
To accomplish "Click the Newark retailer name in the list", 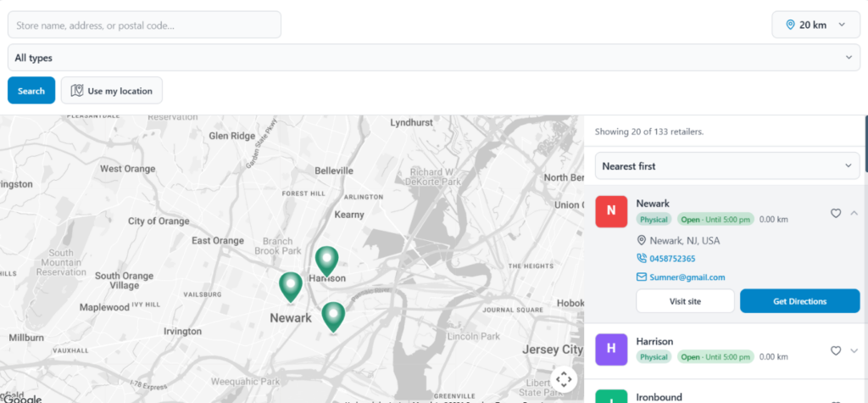I will [653, 204].
